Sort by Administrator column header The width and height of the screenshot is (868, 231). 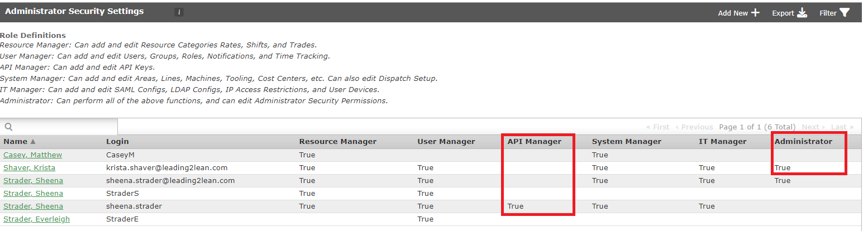pos(803,142)
